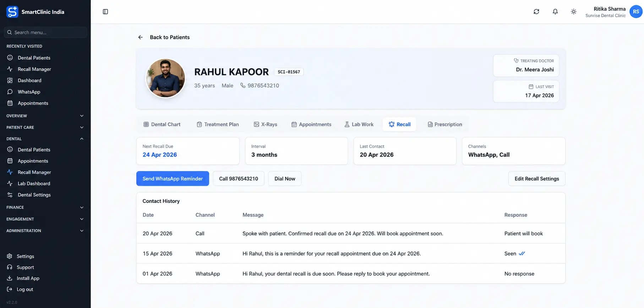Open the X-Rays tab
This screenshot has width=644, height=308.
click(266, 124)
